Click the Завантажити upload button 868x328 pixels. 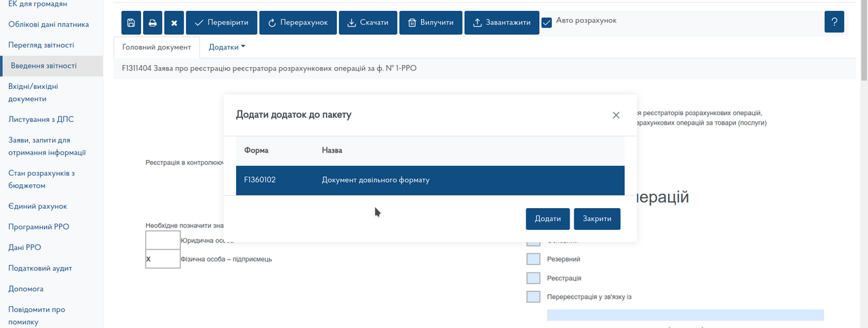pyautogui.click(x=502, y=22)
